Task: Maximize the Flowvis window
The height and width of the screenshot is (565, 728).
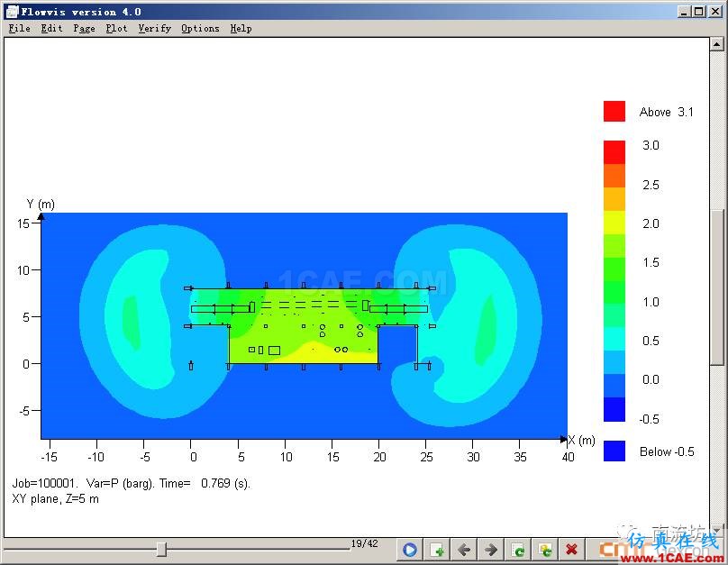Action: point(698,12)
